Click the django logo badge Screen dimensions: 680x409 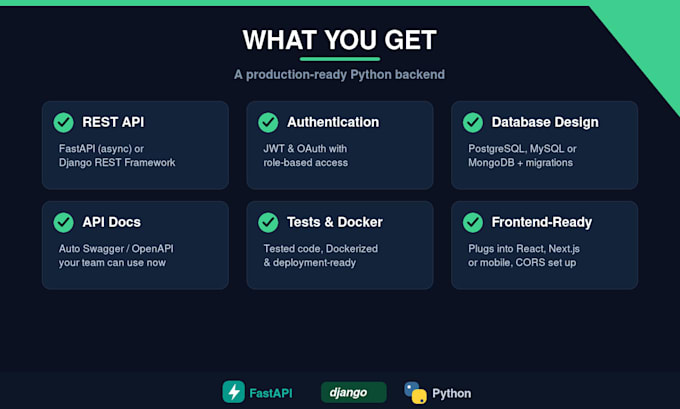pyautogui.click(x=353, y=392)
